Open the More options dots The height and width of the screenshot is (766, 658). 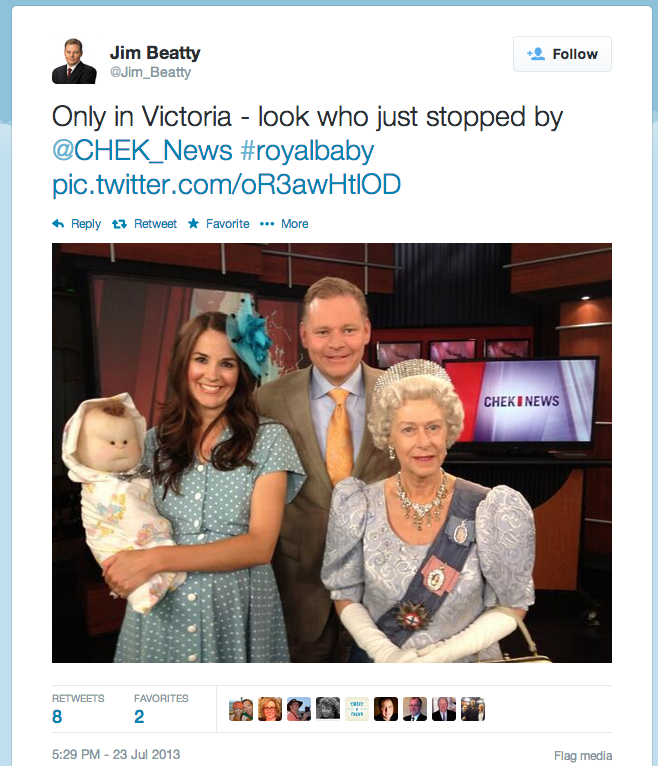point(267,224)
